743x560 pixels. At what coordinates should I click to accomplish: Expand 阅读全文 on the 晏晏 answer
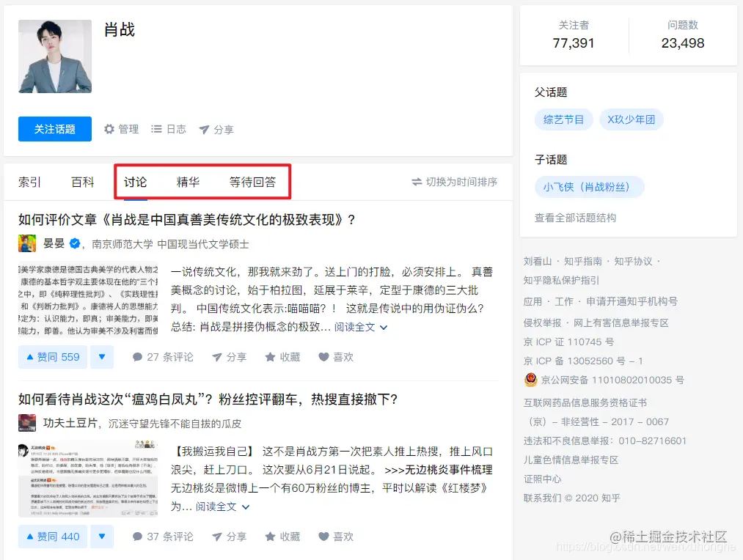(x=361, y=327)
